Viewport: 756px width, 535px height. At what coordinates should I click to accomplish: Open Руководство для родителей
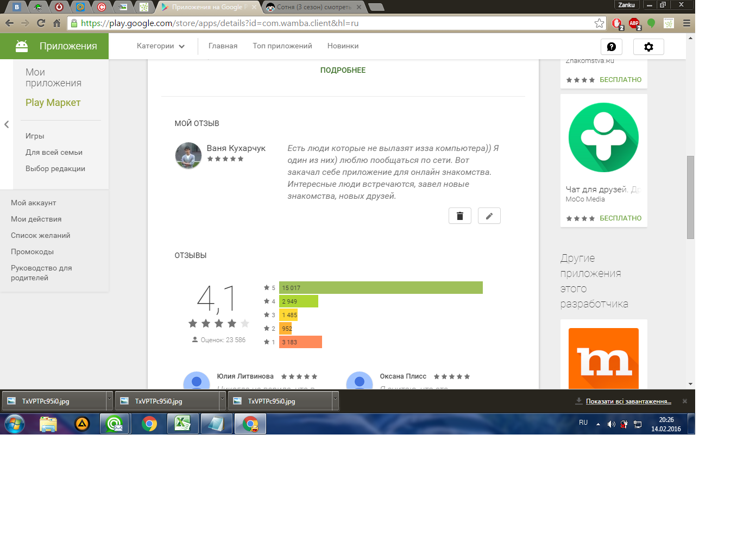[x=41, y=273]
